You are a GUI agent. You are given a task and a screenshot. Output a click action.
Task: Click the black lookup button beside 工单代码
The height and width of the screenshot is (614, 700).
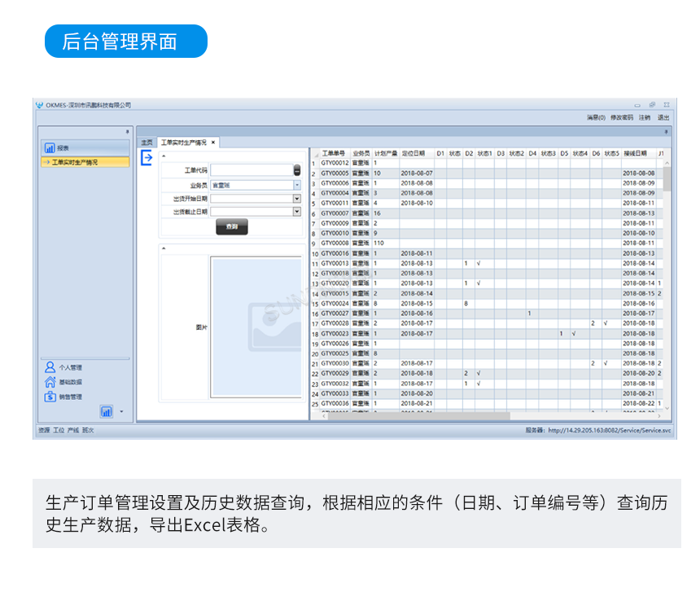click(x=297, y=169)
